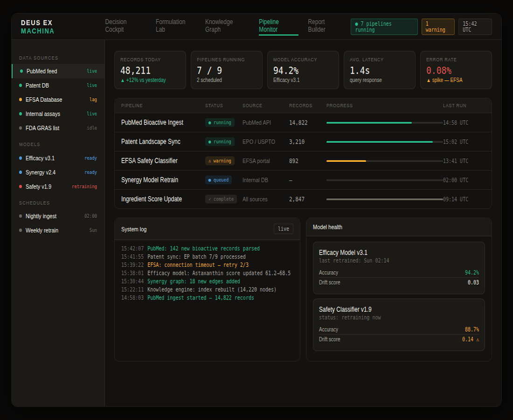Click PubMed Bioactive Ingest progress bar
Screen dimensions: 513x420
click(x=384, y=123)
